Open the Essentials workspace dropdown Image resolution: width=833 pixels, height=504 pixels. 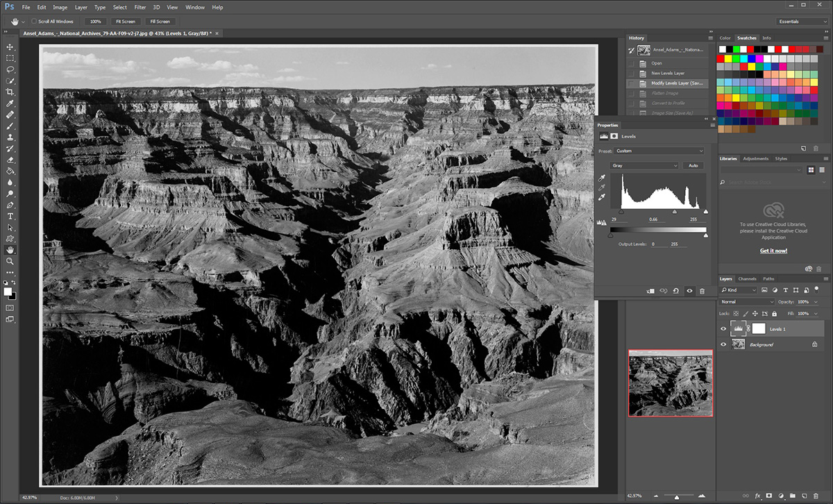click(x=802, y=22)
